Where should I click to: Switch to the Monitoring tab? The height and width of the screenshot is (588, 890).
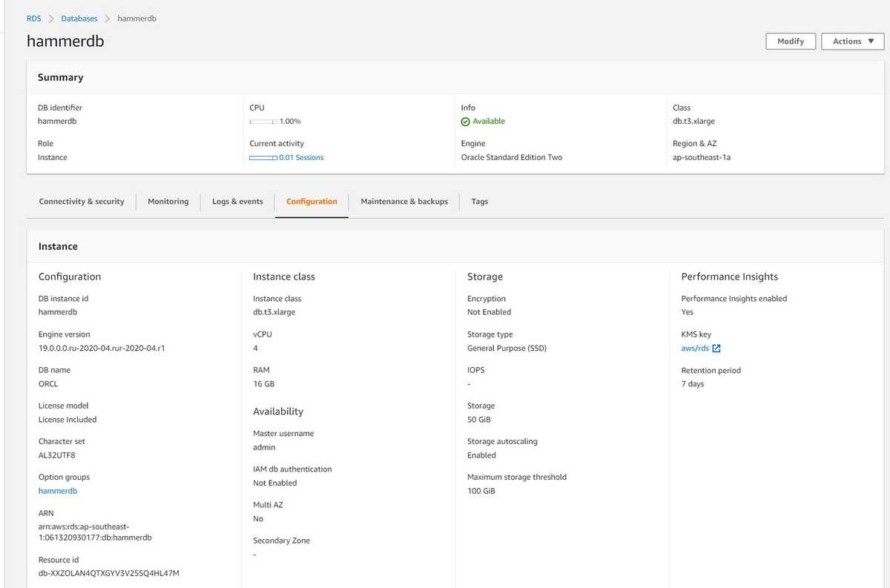168,201
